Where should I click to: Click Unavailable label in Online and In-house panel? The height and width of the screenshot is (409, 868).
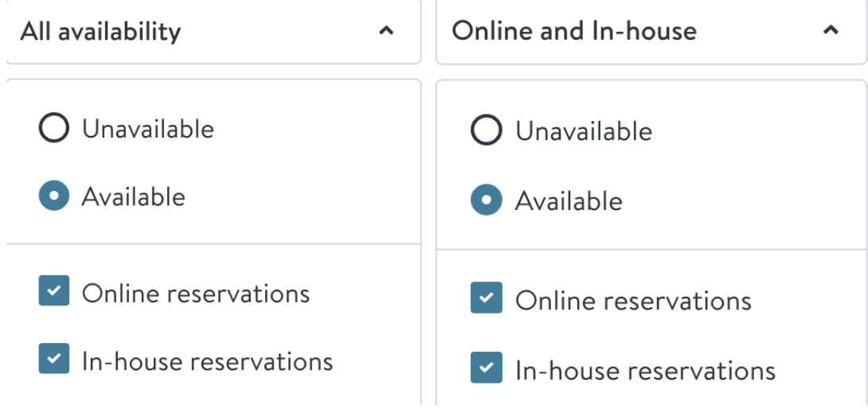pos(584,132)
